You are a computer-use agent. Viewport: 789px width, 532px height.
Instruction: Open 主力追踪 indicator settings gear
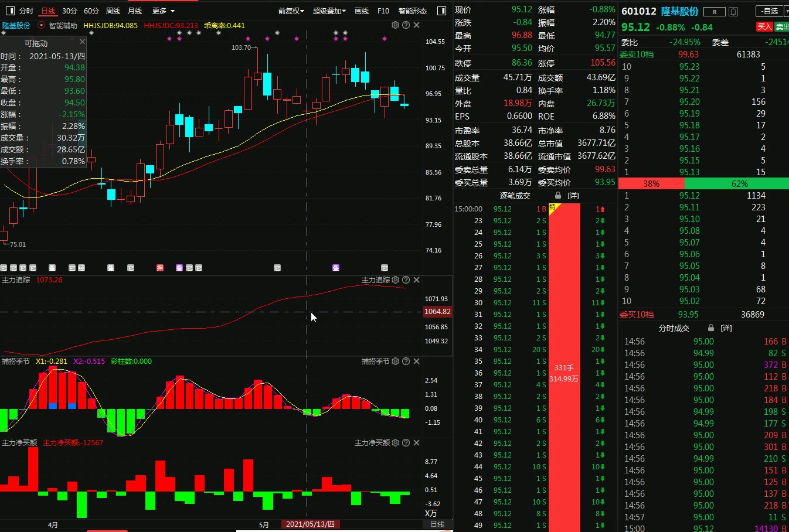pos(395,280)
